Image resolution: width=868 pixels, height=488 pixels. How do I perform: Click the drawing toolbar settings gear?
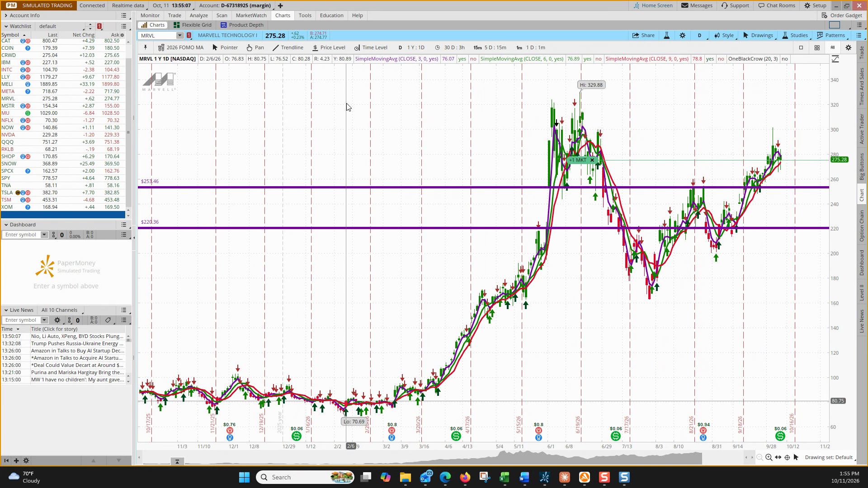tap(849, 47)
